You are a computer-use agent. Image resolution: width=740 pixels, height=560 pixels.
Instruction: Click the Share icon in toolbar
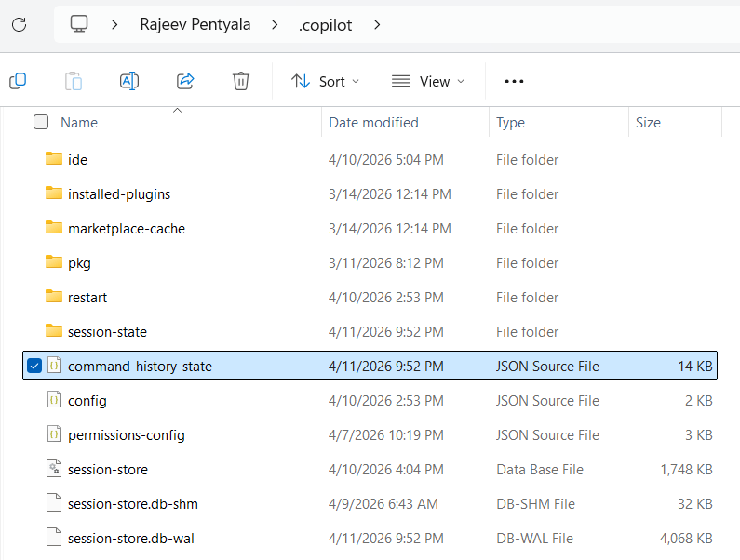click(185, 81)
